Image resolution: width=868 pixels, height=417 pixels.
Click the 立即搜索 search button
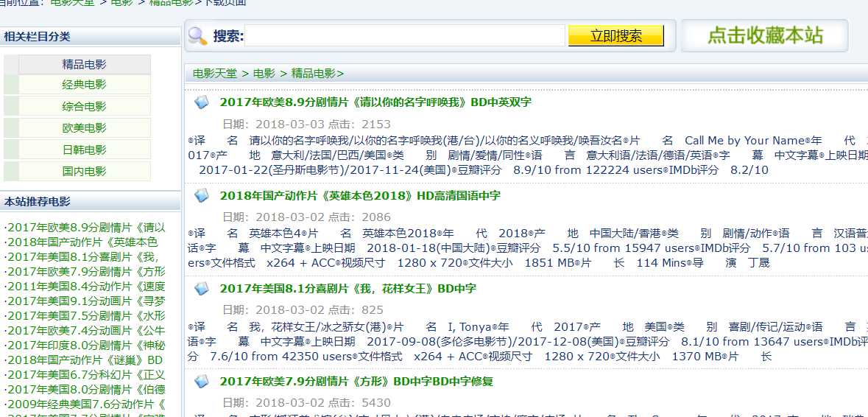tap(615, 36)
